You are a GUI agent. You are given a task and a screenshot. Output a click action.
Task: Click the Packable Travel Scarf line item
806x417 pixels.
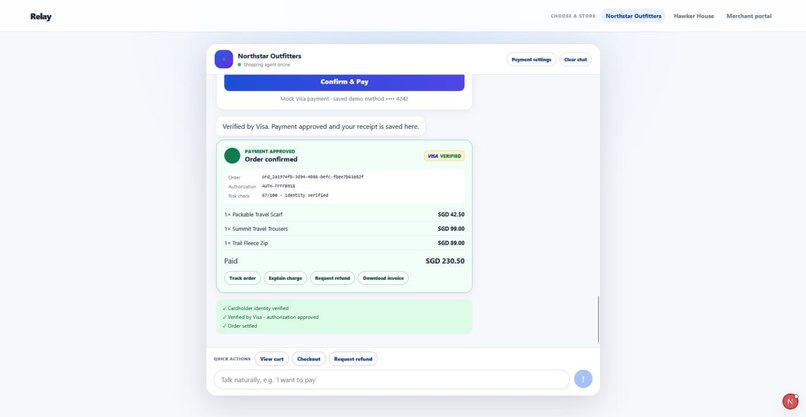344,214
